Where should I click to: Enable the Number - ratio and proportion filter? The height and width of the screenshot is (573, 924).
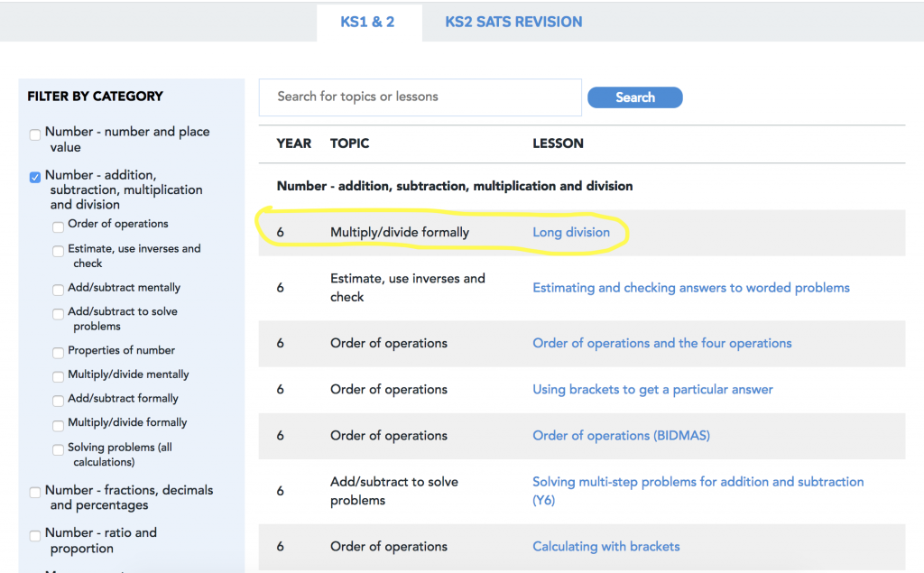34,534
